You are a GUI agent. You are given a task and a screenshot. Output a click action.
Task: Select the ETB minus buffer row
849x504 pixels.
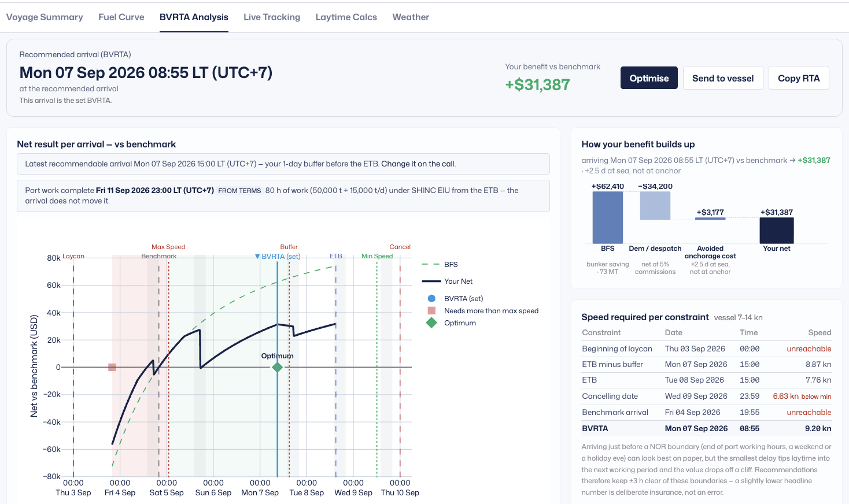tap(706, 364)
